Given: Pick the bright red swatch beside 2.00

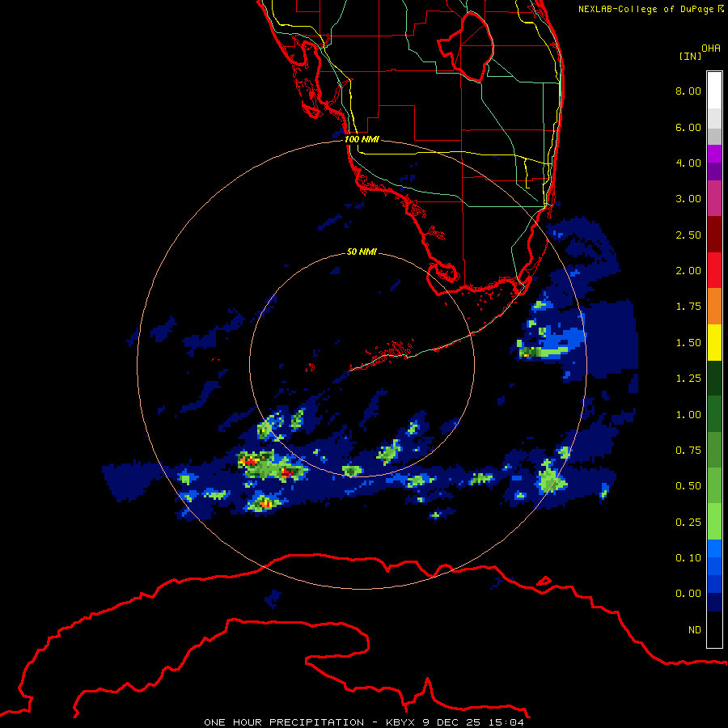Looking at the screenshot, I should click(x=714, y=270).
